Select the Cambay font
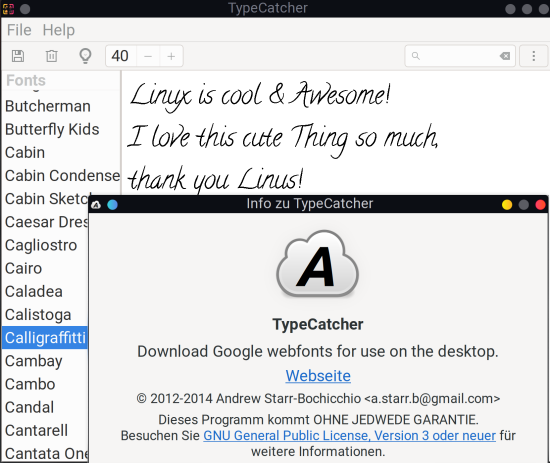This screenshot has height=463, width=550. click(46, 361)
